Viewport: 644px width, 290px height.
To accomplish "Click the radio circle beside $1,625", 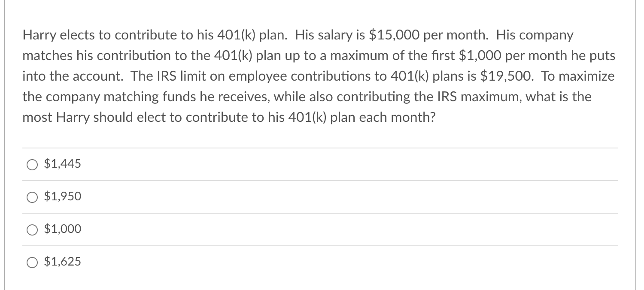I will pyautogui.click(x=32, y=262).
